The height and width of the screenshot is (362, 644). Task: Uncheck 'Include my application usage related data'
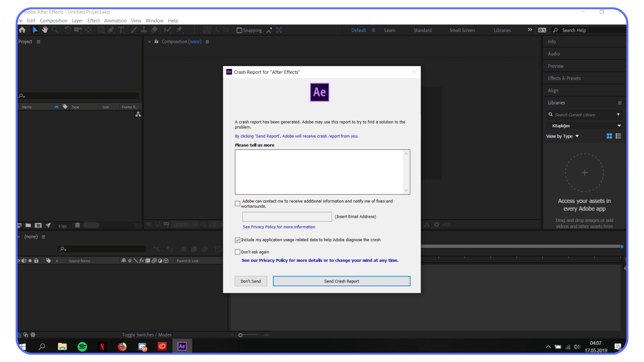(237, 240)
